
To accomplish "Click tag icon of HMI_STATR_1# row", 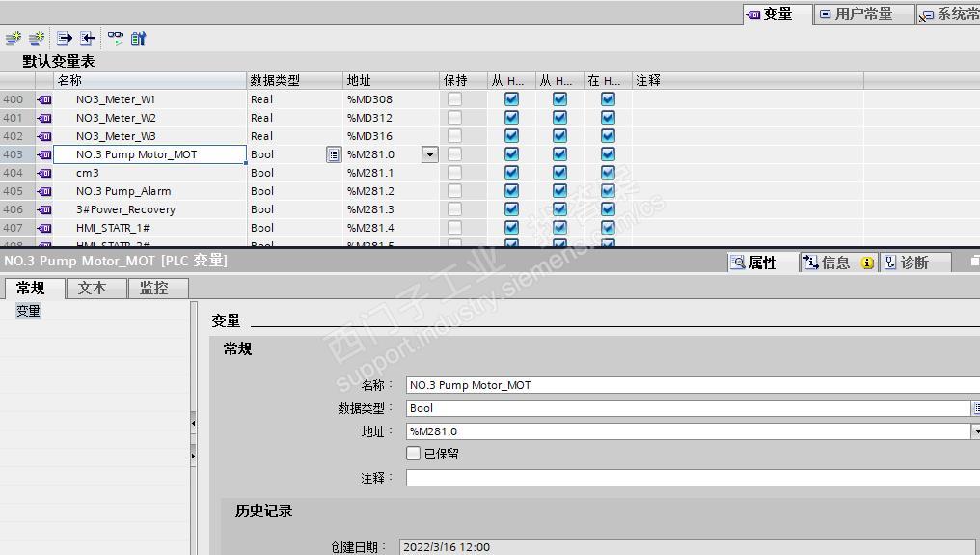I will (x=44, y=228).
